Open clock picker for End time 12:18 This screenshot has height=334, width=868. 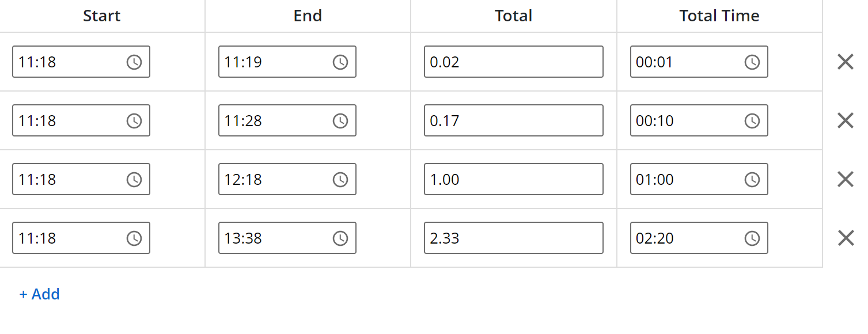pos(340,180)
